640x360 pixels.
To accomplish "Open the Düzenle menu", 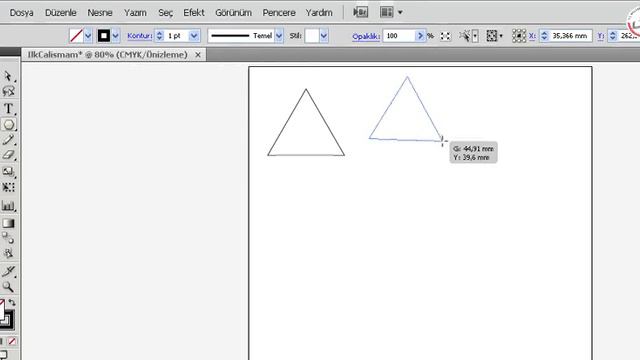I will coord(60,13).
